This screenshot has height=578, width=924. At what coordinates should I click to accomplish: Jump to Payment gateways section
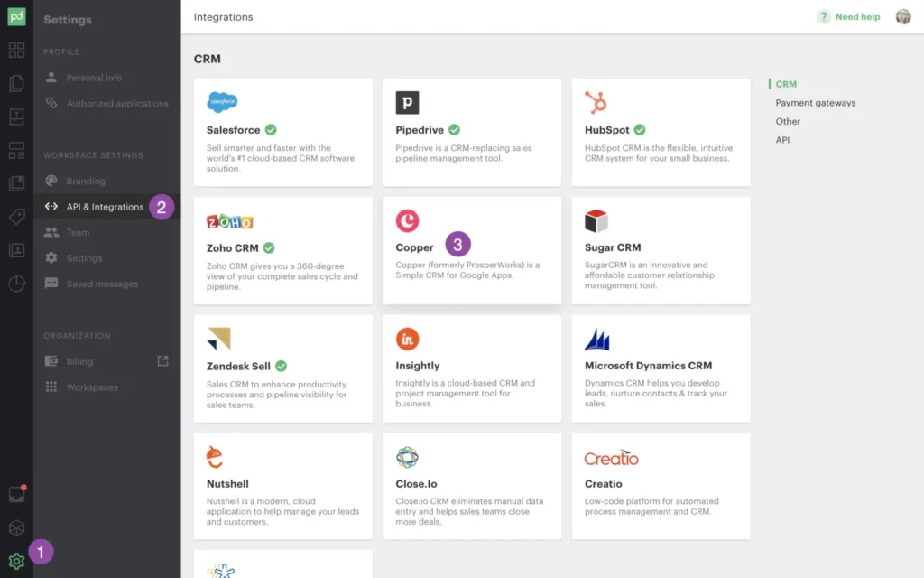[815, 103]
